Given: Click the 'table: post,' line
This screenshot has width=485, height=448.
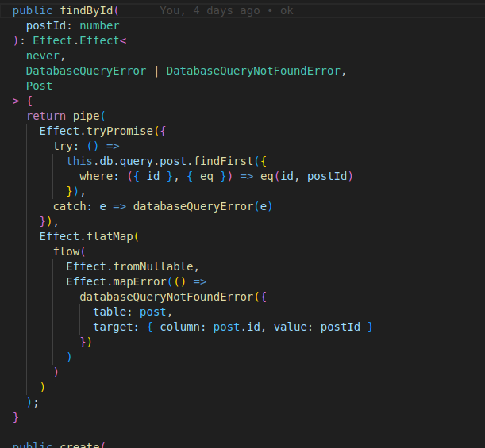Looking at the screenshot, I should click(133, 312).
